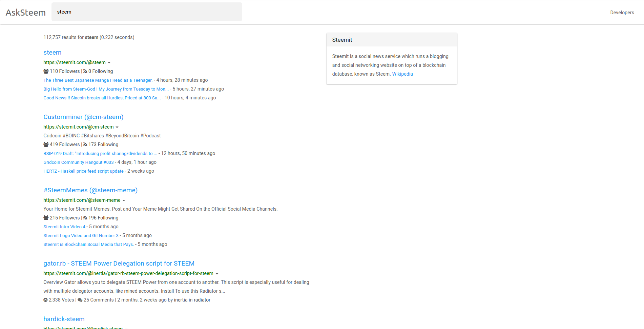Open the Developers link

[x=622, y=13]
